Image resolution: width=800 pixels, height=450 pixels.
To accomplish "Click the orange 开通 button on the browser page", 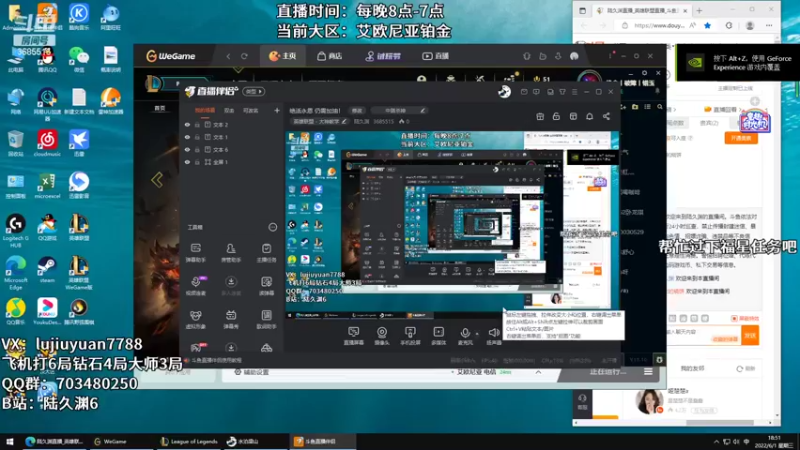I will pos(741,138).
